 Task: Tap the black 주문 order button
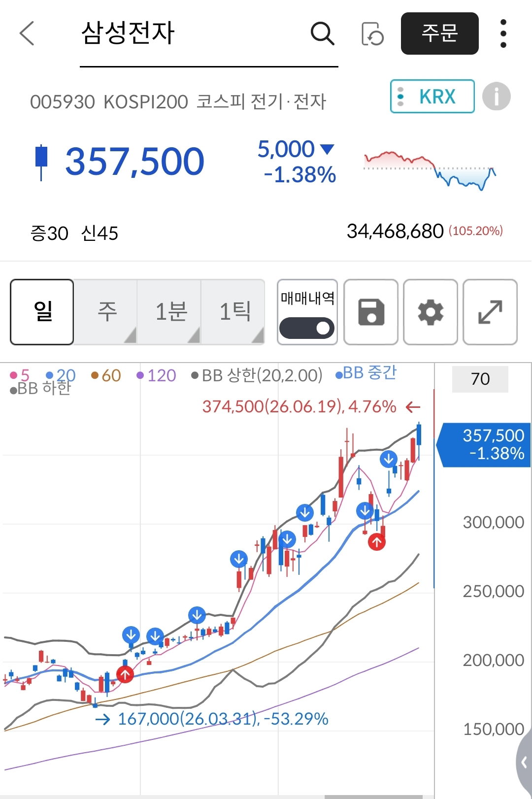pyautogui.click(x=440, y=33)
